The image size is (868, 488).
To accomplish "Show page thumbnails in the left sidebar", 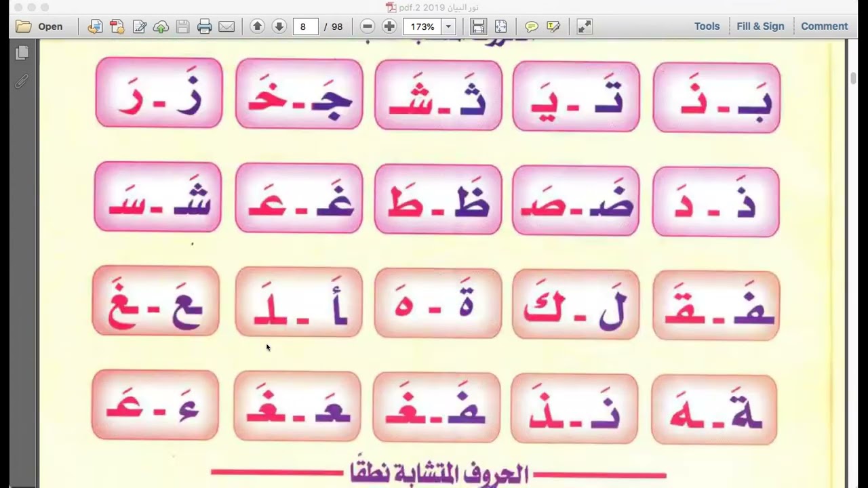I will click(22, 53).
